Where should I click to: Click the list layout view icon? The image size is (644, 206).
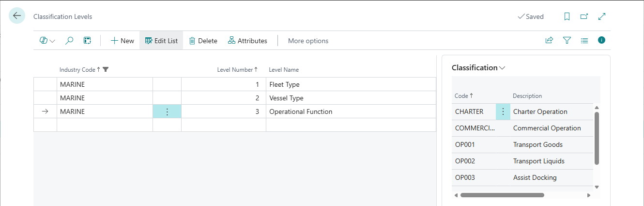click(584, 41)
